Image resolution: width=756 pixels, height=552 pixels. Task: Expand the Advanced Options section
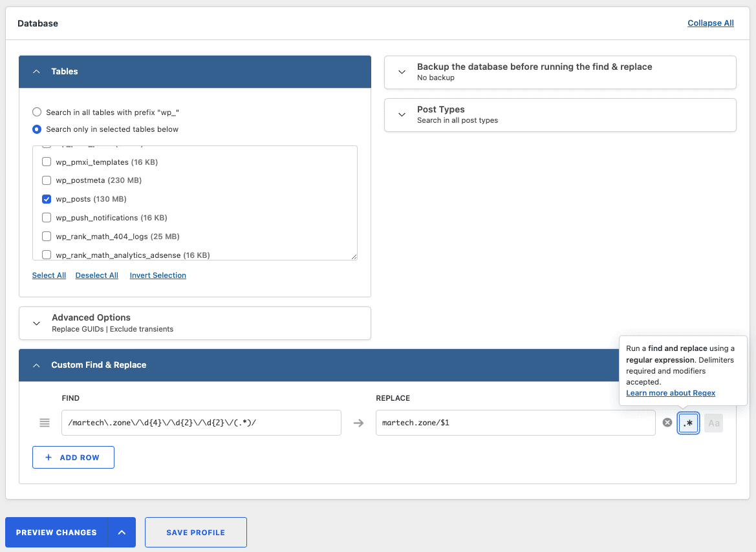[36, 323]
